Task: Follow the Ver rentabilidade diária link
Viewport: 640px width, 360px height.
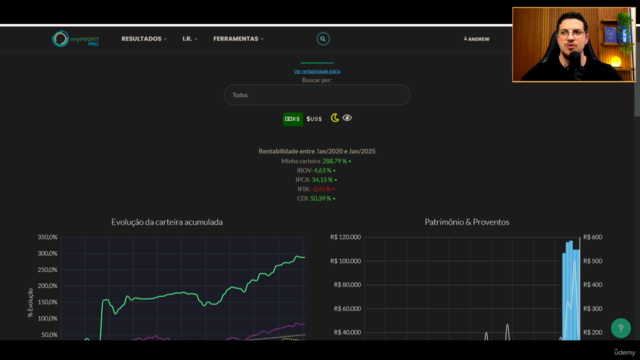Action: click(317, 71)
